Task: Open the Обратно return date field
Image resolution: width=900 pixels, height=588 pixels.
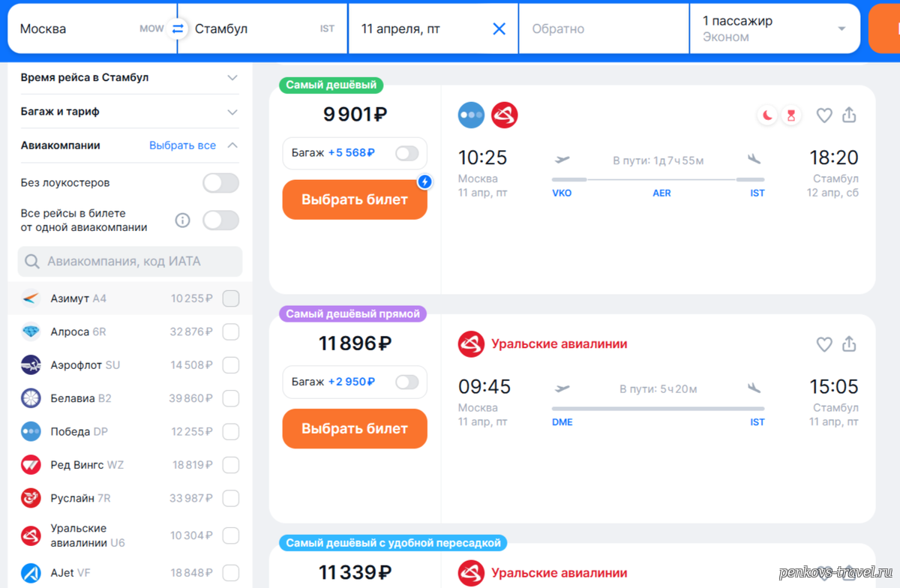Action: click(x=603, y=29)
